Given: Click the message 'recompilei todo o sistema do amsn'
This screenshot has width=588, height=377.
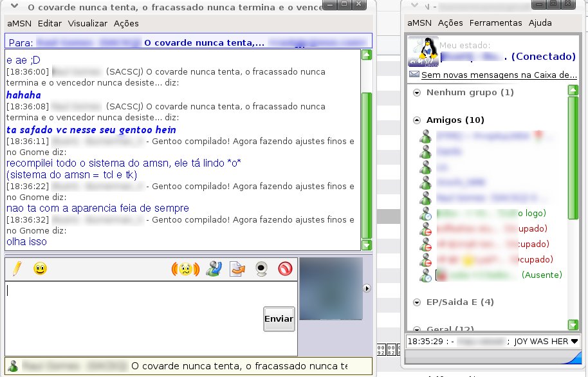Looking at the screenshot, I should click(124, 163).
